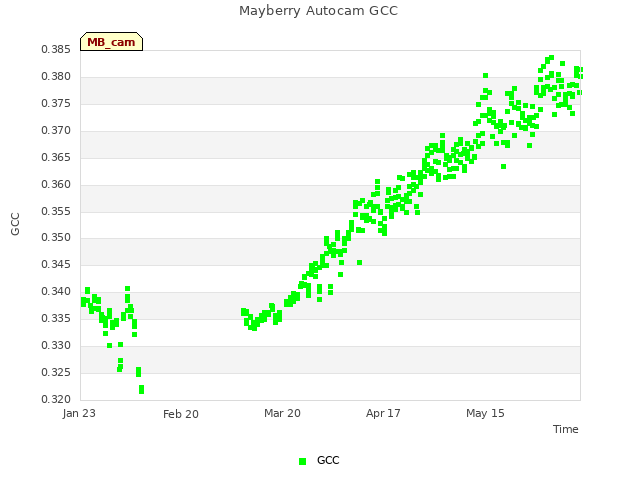Click the Time axis title
This screenshot has width=640, height=480.
click(x=566, y=429)
